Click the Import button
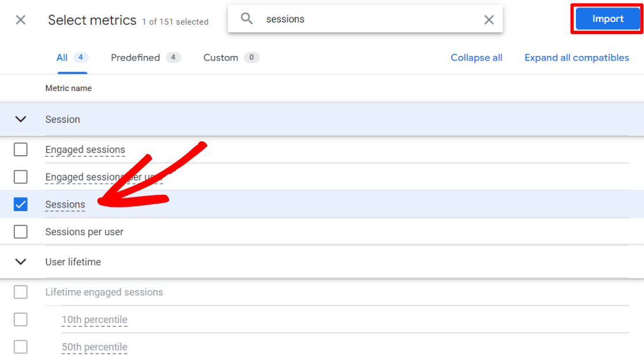The height and width of the screenshot is (357, 644). pos(606,18)
